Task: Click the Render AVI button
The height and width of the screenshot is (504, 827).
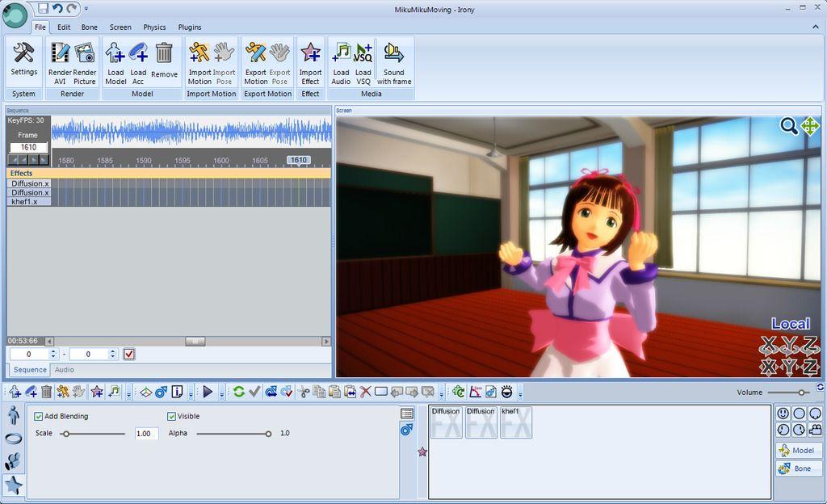Action: 60,64
